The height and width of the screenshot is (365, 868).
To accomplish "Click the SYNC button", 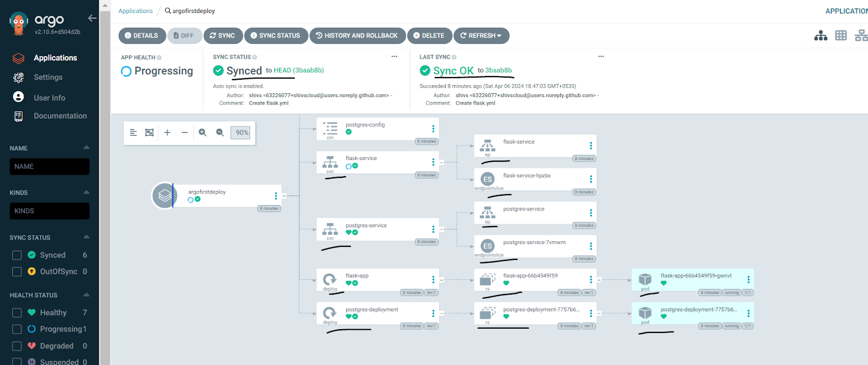I will [223, 36].
